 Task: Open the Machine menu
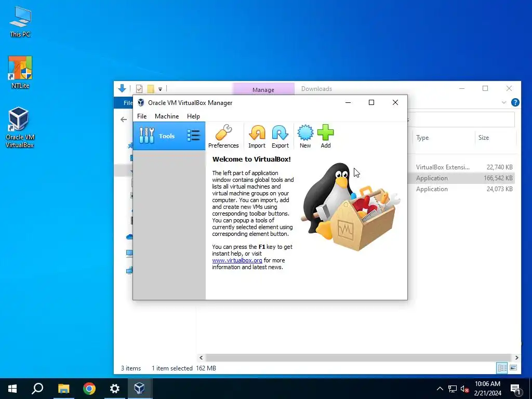167,116
